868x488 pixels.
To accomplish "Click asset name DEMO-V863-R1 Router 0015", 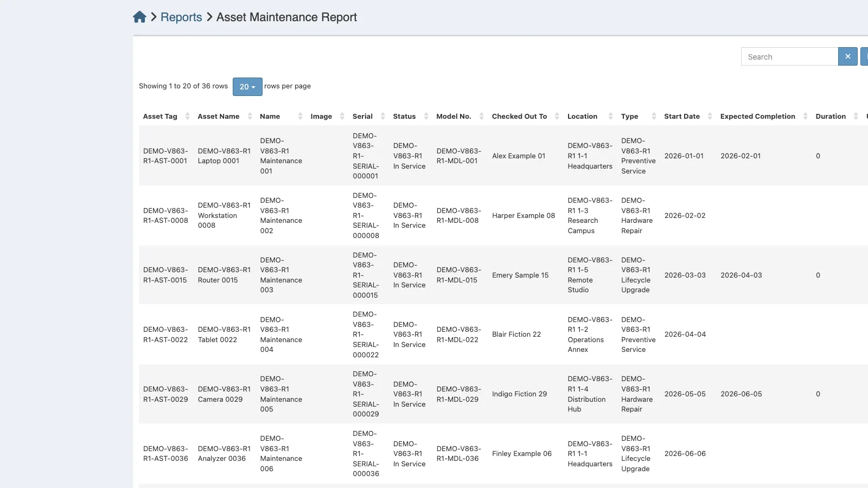I will point(224,275).
